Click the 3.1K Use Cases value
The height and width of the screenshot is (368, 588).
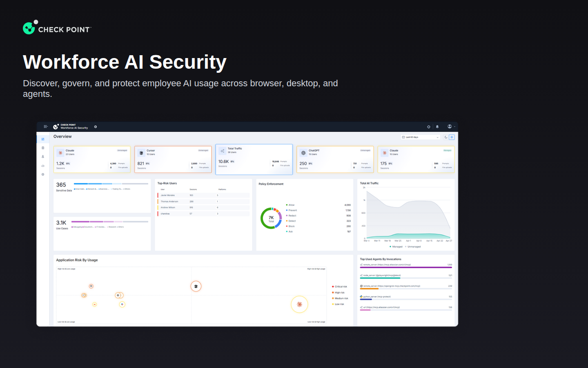[x=61, y=223]
